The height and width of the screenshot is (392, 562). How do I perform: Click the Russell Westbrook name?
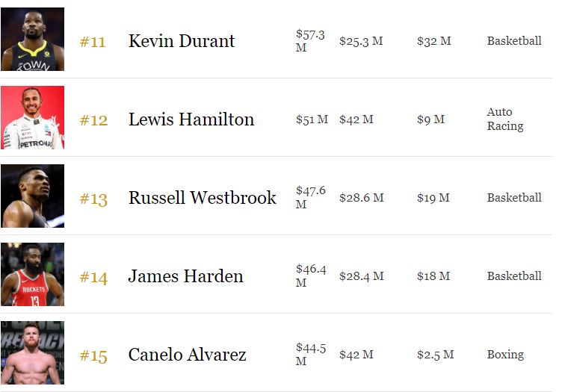coord(202,198)
